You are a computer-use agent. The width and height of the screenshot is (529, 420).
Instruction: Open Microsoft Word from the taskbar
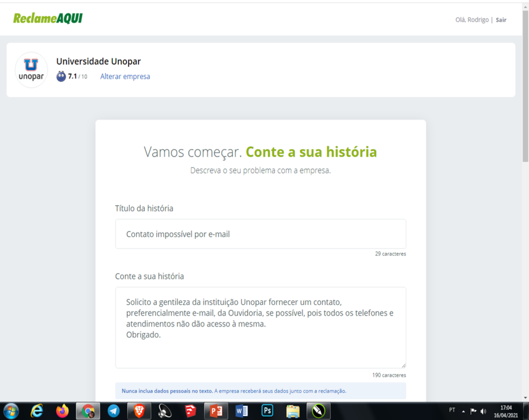[x=241, y=411]
